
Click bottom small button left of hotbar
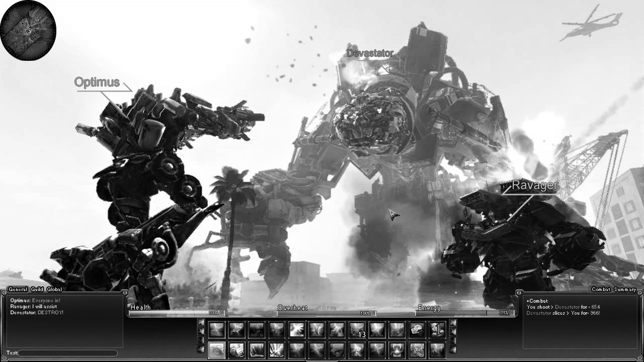tap(201, 349)
